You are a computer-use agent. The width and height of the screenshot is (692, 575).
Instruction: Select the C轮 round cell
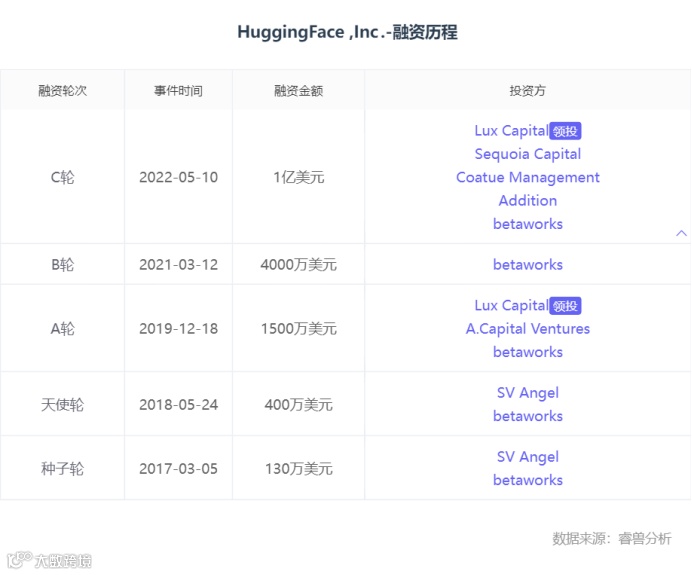pos(62,177)
